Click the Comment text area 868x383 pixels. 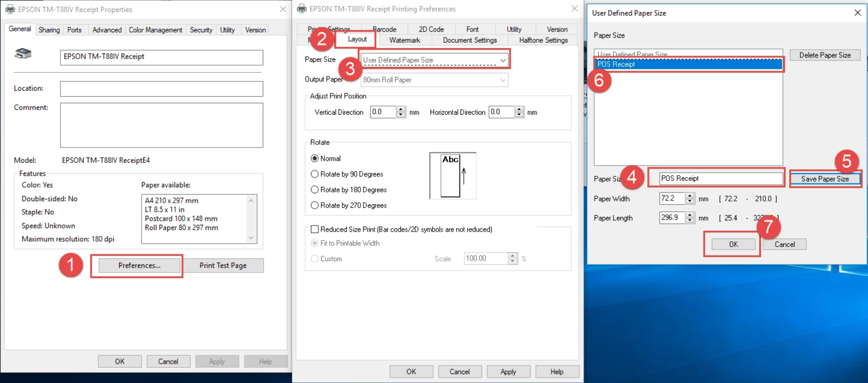tap(162, 125)
